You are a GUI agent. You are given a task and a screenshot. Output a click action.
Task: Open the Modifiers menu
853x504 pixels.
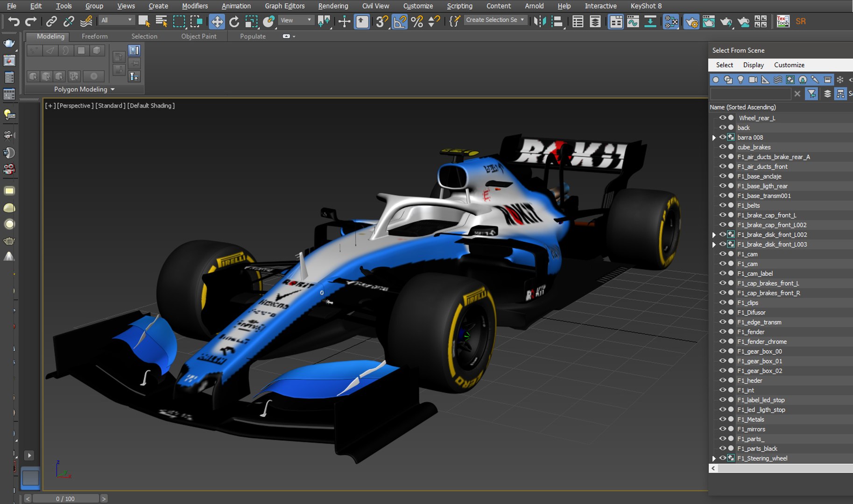[x=195, y=6]
